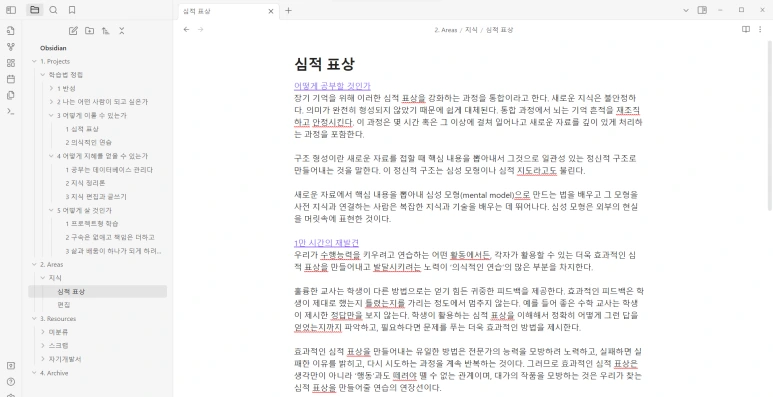Image resolution: width=773 pixels, height=397 pixels.
Task: Navigate forward with the right arrow
Action: [x=201, y=30]
